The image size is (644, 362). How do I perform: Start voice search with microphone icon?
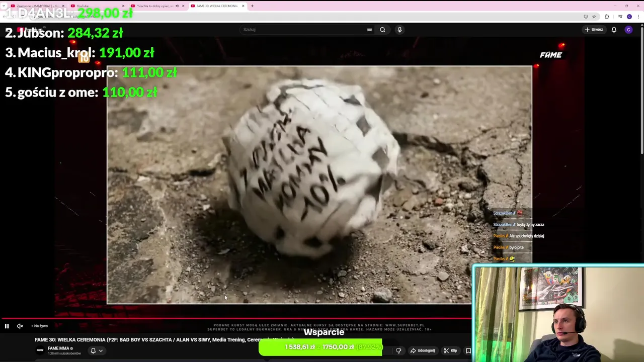[x=399, y=30]
